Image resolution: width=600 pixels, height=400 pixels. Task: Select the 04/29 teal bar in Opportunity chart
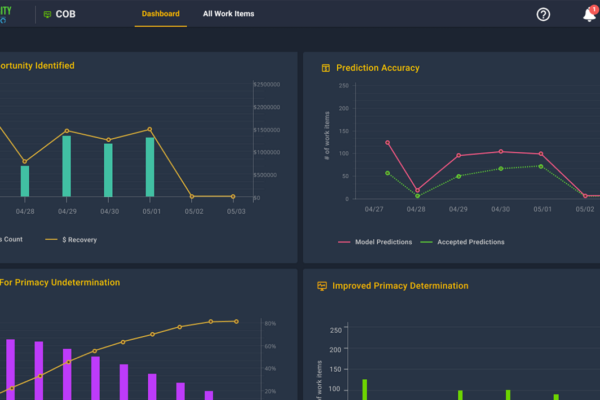(67, 166)
